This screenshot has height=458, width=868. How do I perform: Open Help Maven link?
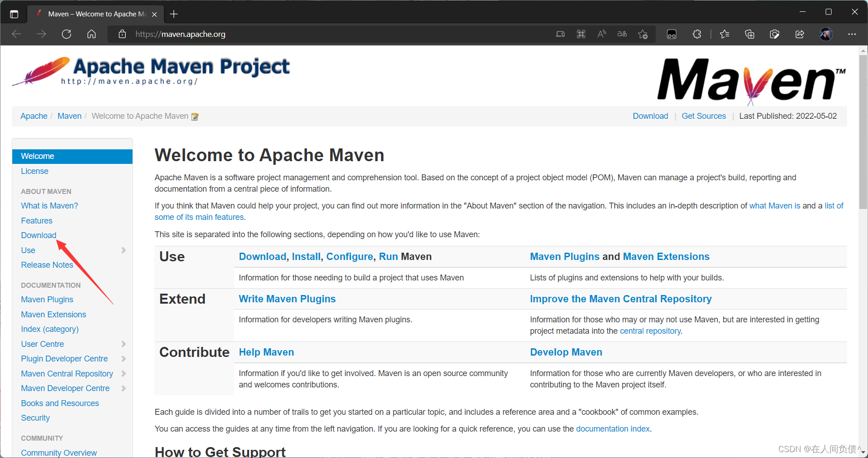266,352
